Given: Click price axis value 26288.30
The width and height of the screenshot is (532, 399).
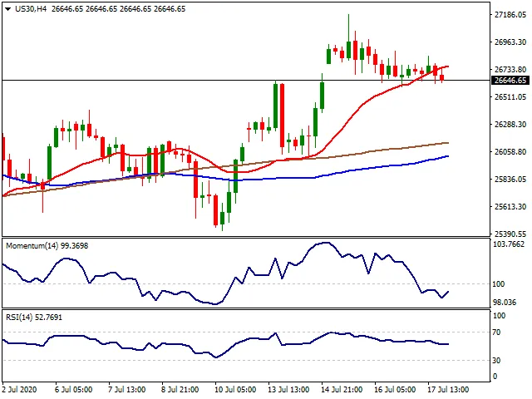Looking at the screenshot, I should coord(510,125).
